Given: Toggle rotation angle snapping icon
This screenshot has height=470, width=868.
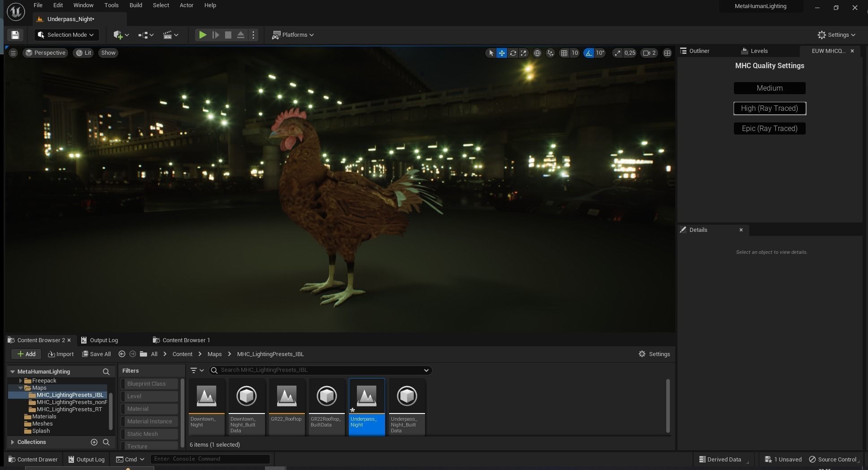Looking at the screenshot, I should click(589, 53).
